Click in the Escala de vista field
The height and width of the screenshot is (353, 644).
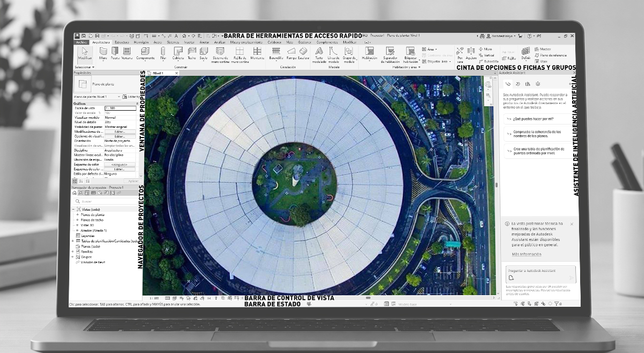pos(120,108)
